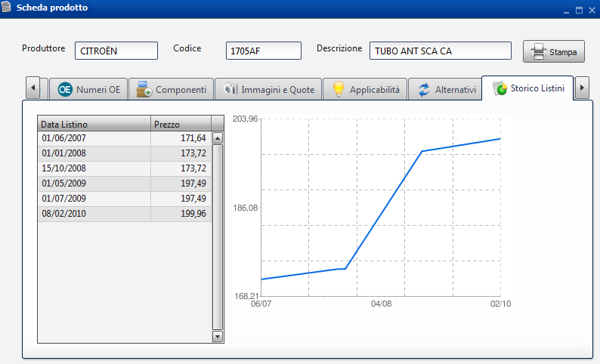Click the document icon in the title bar

point(6,7)
